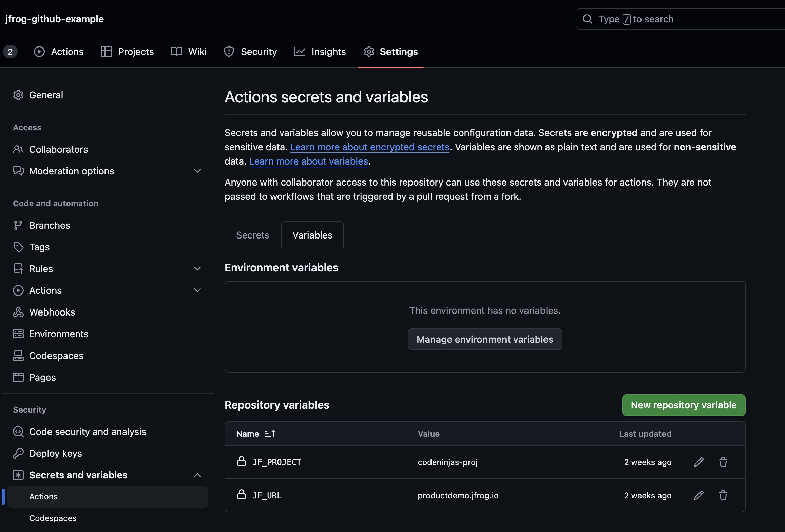Expand the Actions chevron under Code and automation
The height and width of the screenshot is (532, 785).
click(197, 290)
